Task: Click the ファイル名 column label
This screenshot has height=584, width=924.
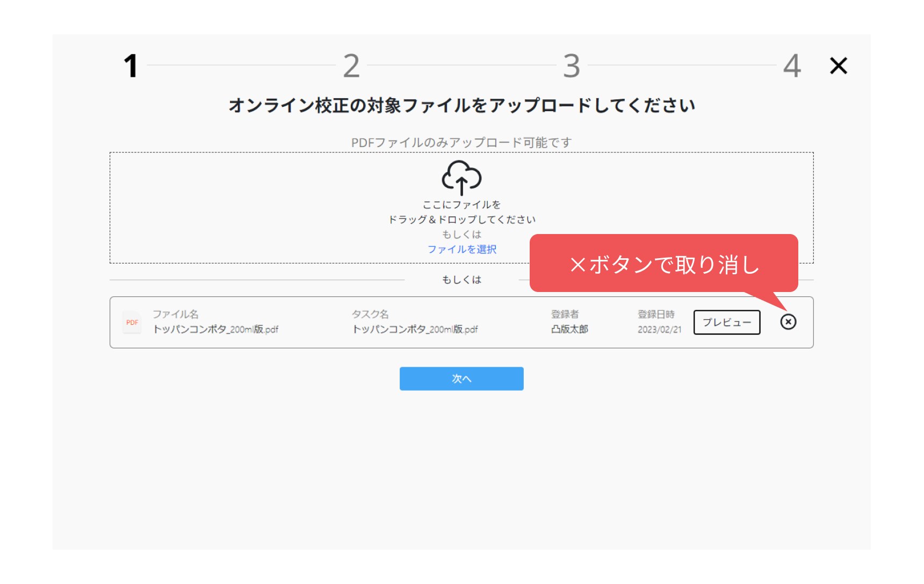Action: coord(175,314)
